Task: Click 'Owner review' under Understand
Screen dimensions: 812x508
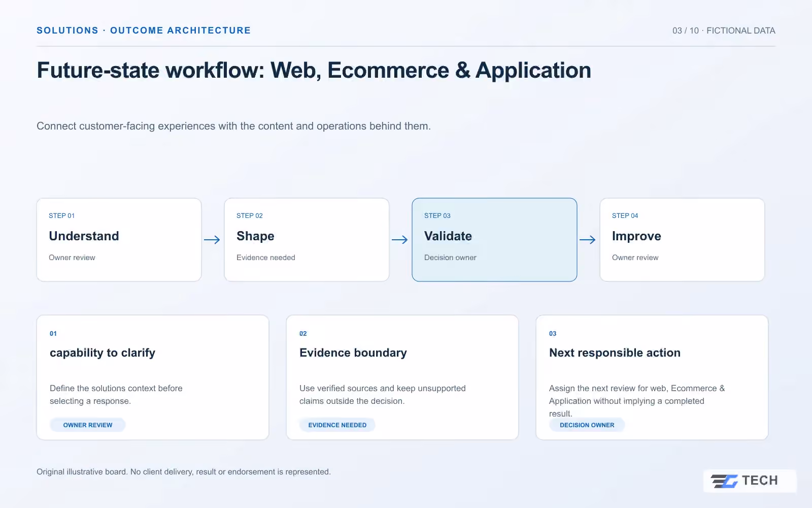Action: 72,258
